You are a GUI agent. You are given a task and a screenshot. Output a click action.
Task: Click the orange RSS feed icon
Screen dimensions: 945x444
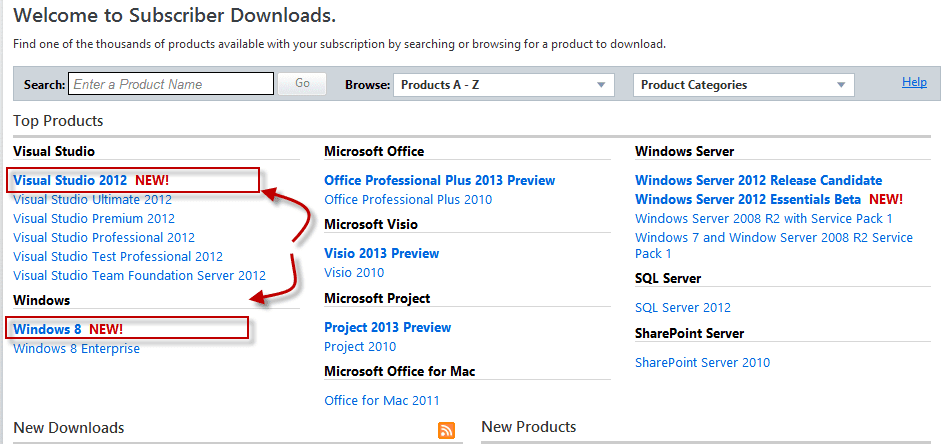coord(446,430)
